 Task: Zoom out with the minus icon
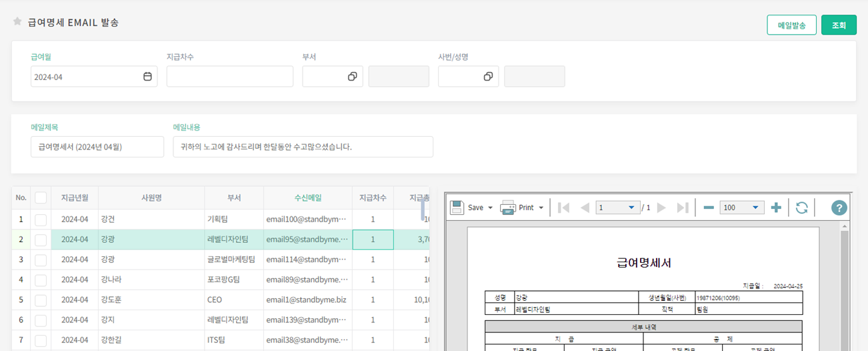tap(709, 208)
